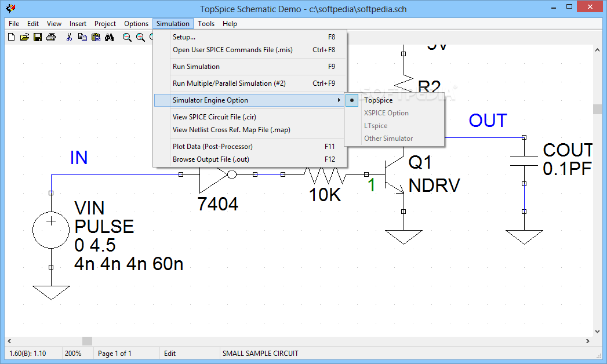
Task: Click the NDRV model label
Action: tap(434, 185)
